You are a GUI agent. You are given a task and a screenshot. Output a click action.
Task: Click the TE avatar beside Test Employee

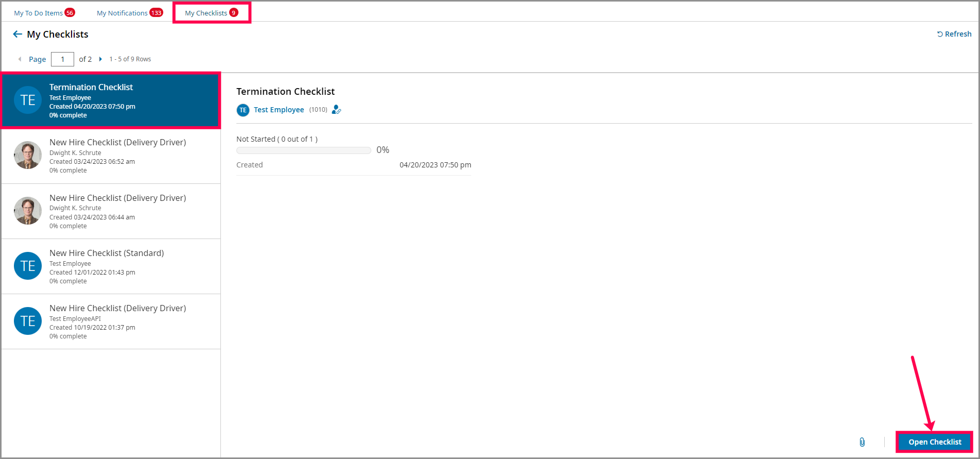point(243,110)
